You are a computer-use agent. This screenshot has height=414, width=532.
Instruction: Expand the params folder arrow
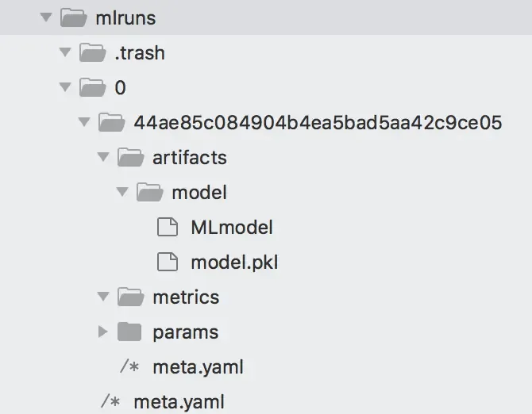102,332
